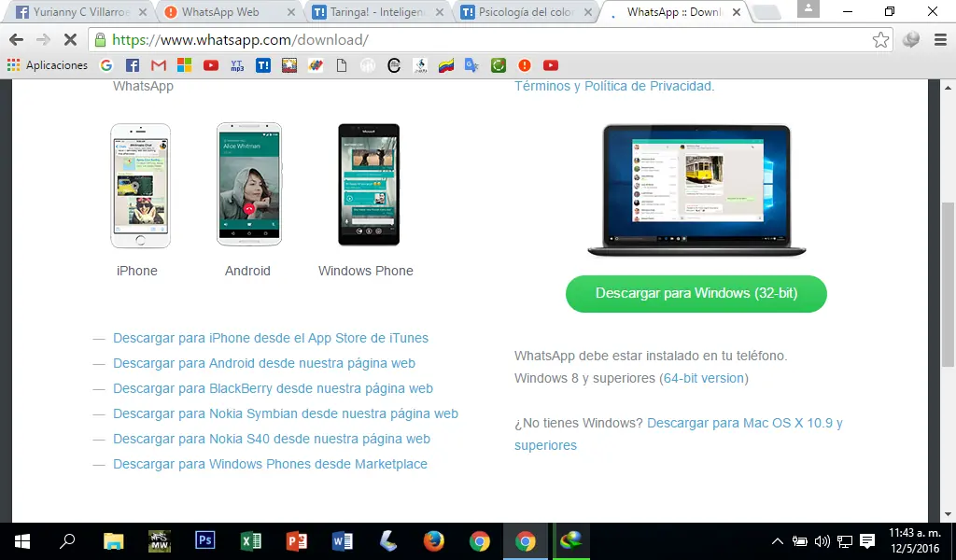
Task: Open the clock showing 11:43 a. m.
Action: point(915,541)
